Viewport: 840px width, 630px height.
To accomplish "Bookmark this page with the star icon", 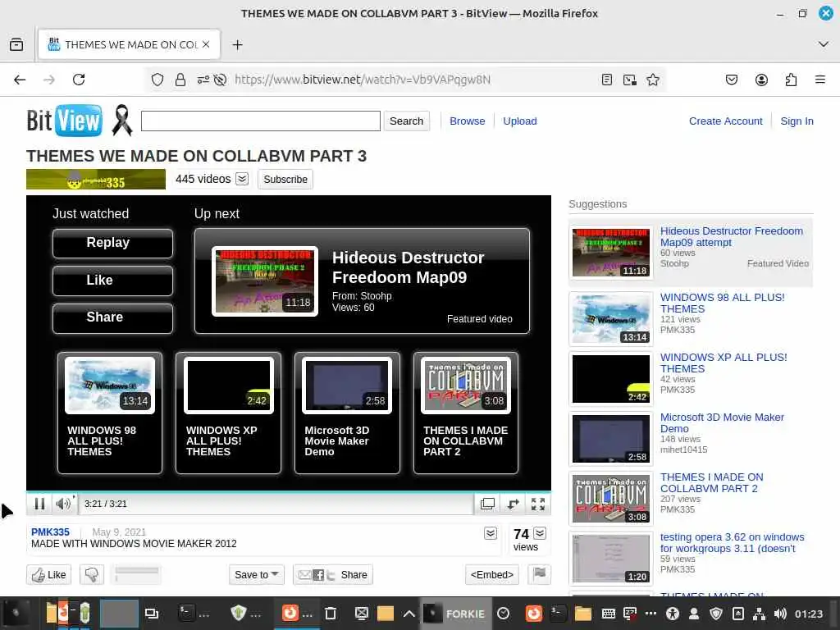I will (x=652, y=80).
